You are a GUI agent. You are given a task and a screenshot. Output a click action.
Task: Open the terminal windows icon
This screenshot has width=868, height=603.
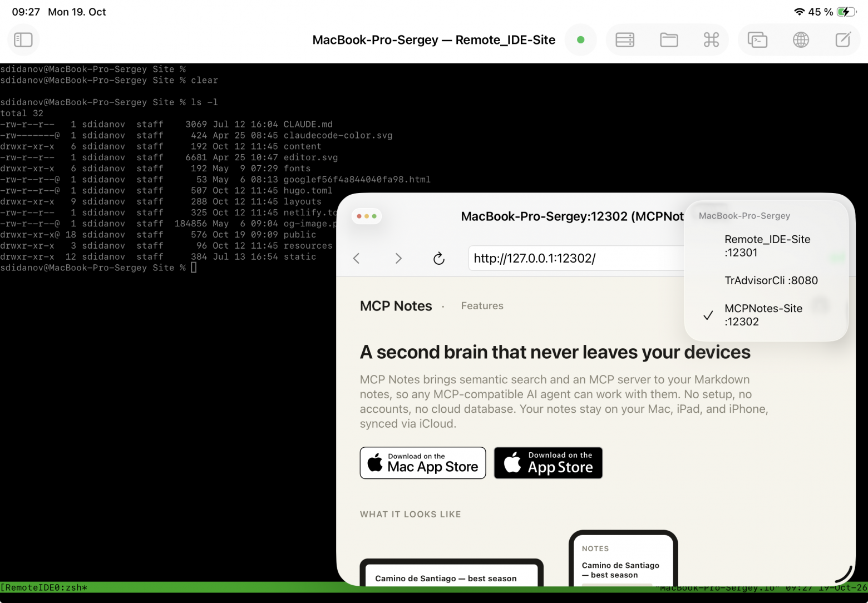tap(757, 40)
